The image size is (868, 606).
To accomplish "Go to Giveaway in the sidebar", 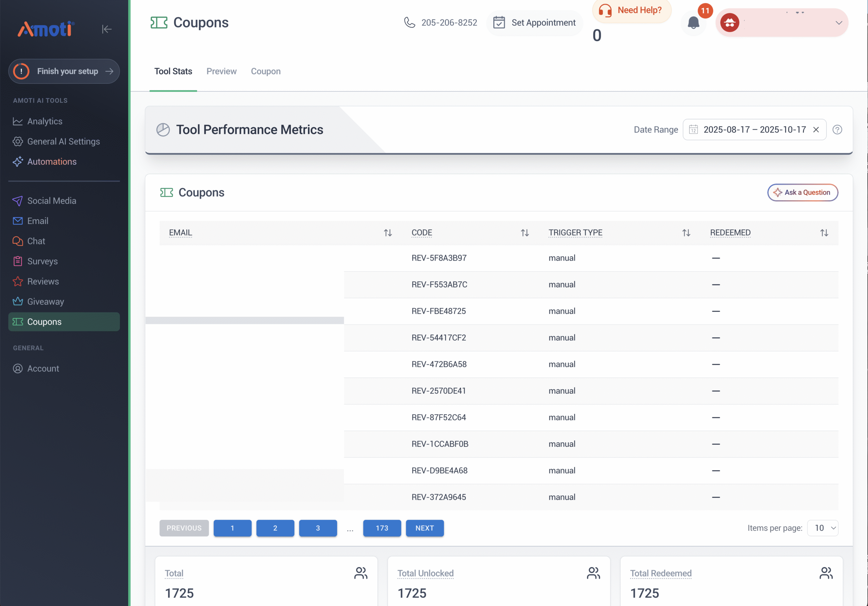I will (45, 302).
